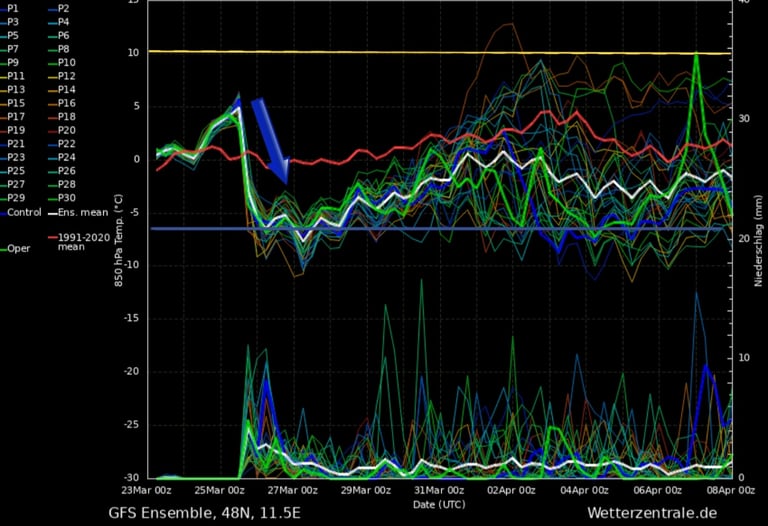Click the -20 temperature axis label

pyautogui.click(x=131, y=372)
